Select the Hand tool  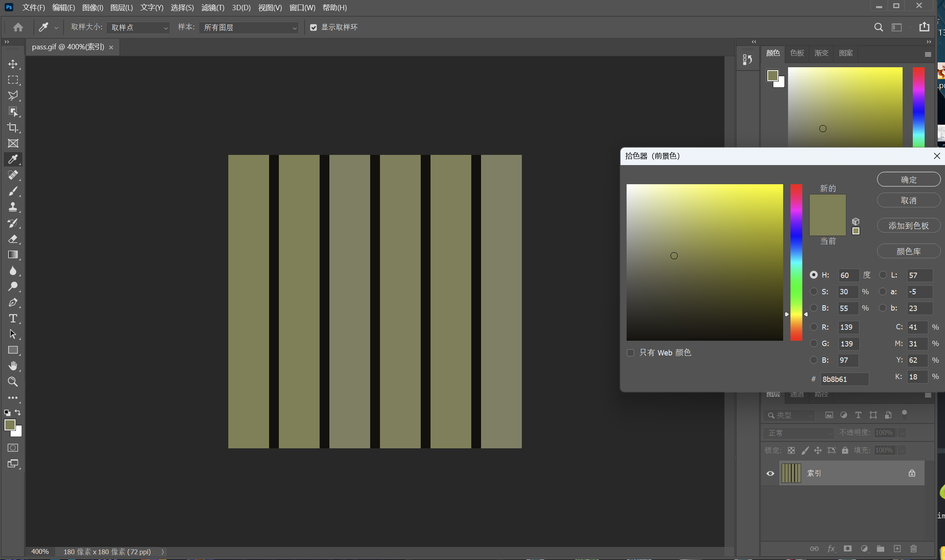click(x=13, y=366)
